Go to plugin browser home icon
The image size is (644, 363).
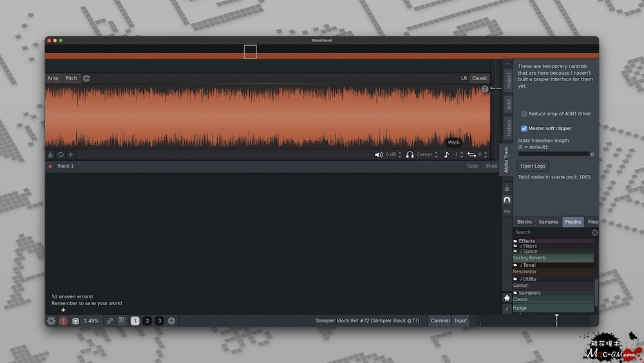pyautogui.click(x=507, y=298)
